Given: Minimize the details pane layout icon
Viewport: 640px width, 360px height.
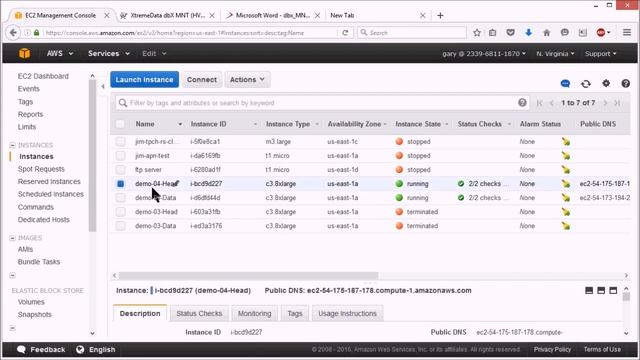Looking at the screenshot, I should point(589,290).
